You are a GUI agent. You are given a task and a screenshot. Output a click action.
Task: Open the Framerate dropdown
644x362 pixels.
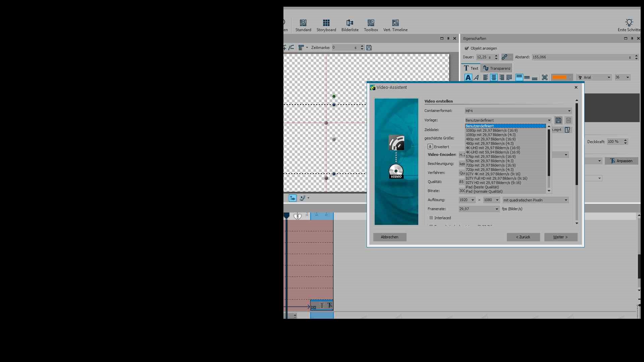pyautogui.click(x=496, y=209)
